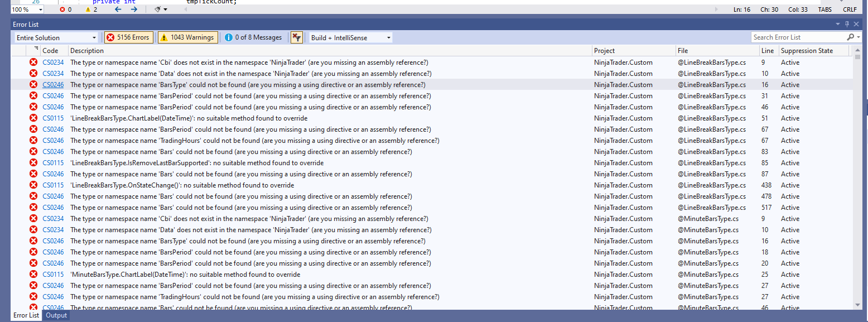Click the code cleanup broom icon

pos(158,9)
